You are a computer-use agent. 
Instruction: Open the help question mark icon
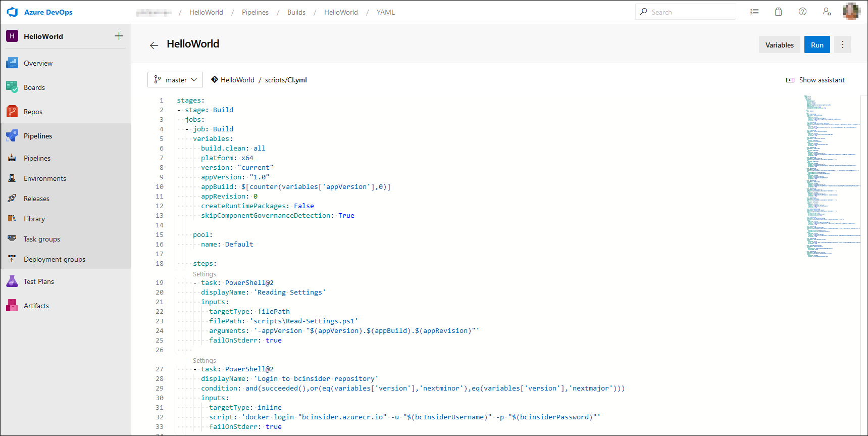pyautogui.click(x=802, y=12)
